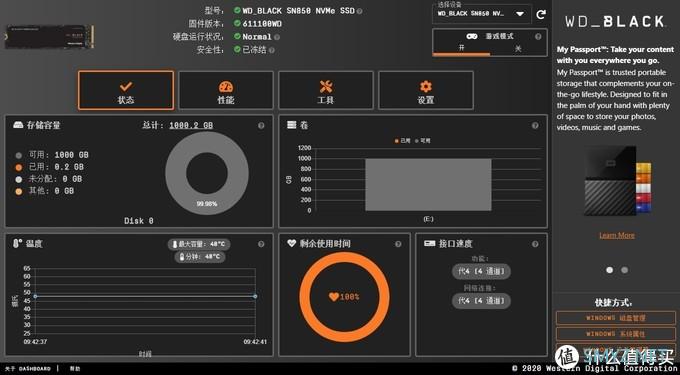Click WINDOWS 系统属性 shortcut button
680x375 pixels.
tap(615, 334)
